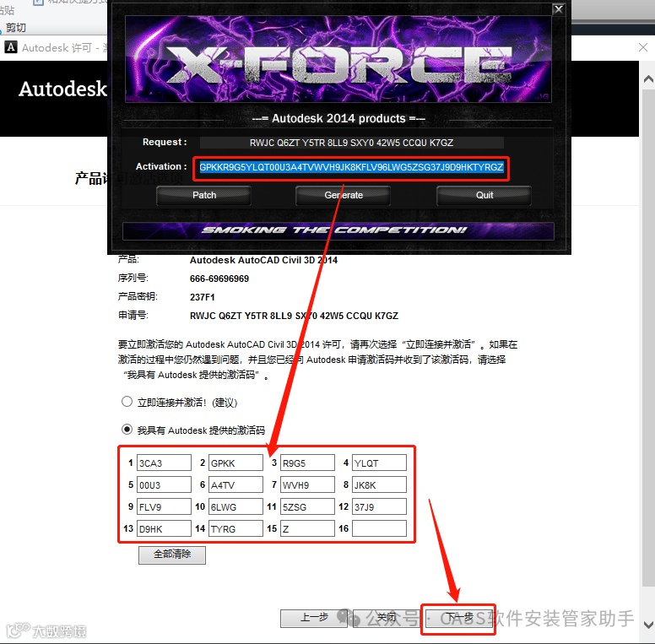This screenshot has height=644, width=655.
Task: Click the empty activation code box 16
Action: tap(379, 528)
